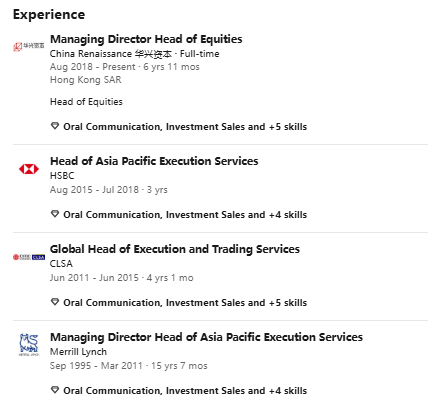Click the Merrill Lynch bull logo
The width and height of the screenshot is (428, 416).
[x=29, y=345]
